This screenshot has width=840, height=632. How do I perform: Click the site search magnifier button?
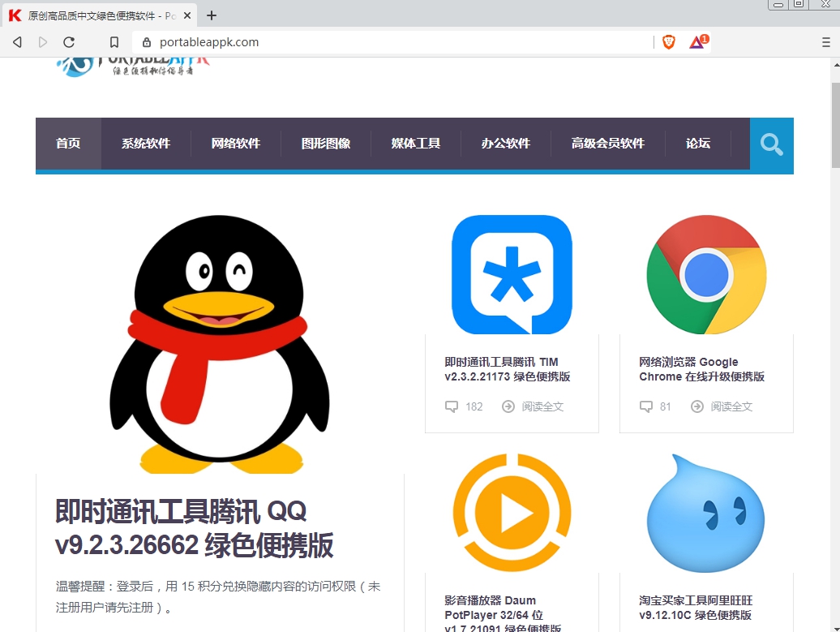[771, 144]
